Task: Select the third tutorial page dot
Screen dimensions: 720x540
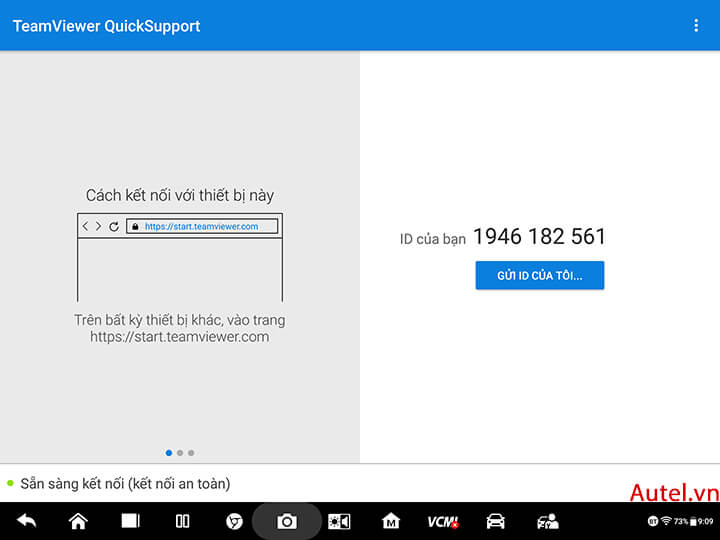Action: click(x=191, y=453)
